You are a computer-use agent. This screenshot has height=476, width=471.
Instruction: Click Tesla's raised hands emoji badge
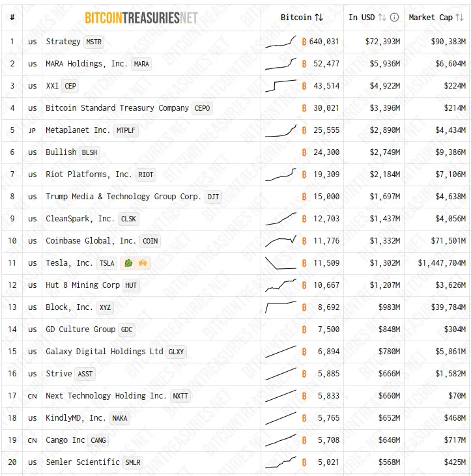point(142,263)
